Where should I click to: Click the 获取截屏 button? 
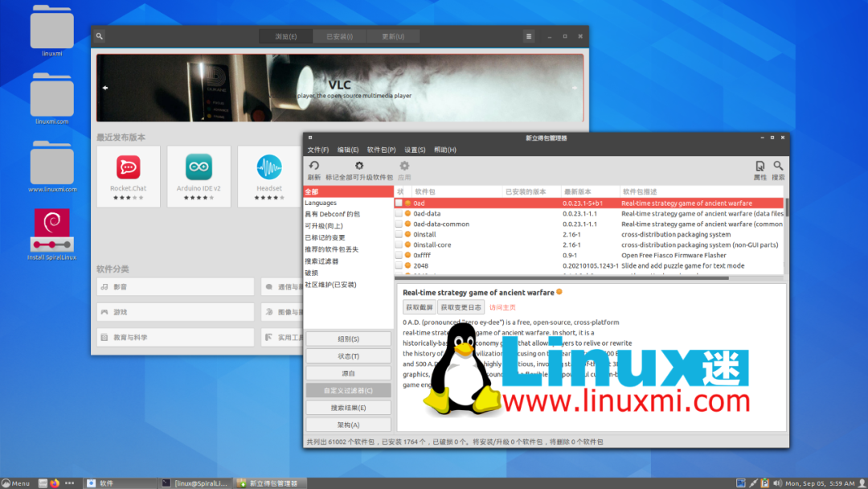pyautogui.click(x=419, y=307)
